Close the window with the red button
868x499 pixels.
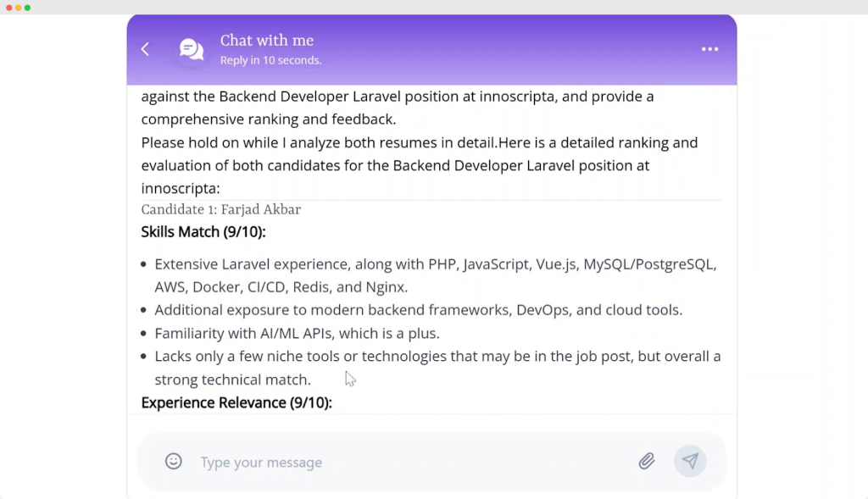pos(8,8)
